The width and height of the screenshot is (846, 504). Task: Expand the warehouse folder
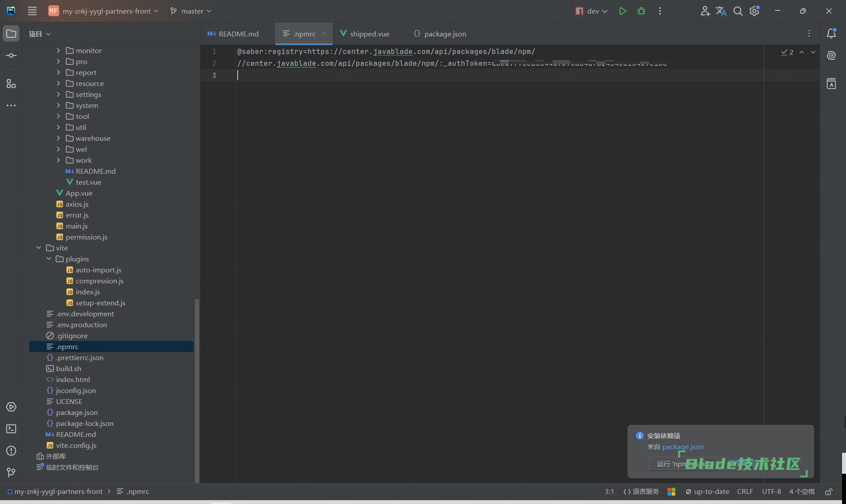pos(58,138)
